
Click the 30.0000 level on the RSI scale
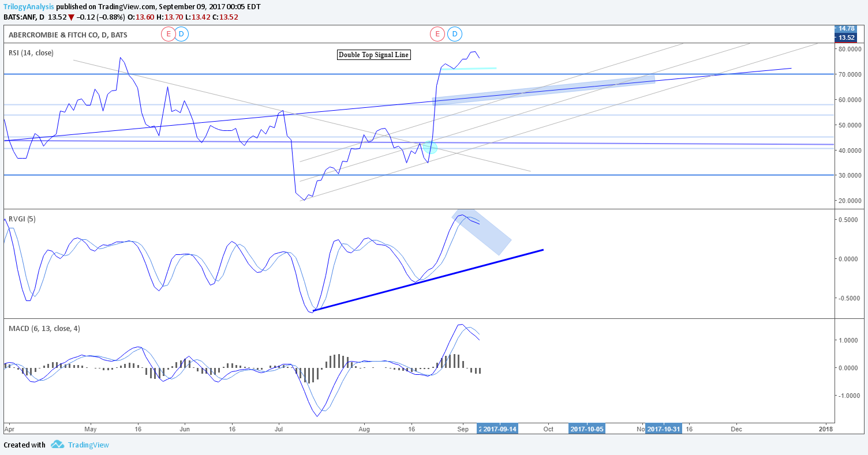pos(850,175)
